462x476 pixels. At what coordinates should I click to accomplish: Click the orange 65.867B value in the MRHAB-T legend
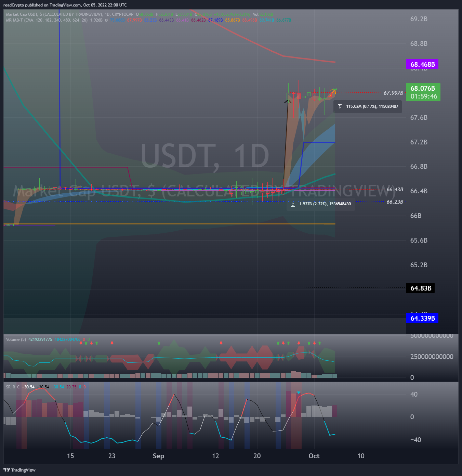click(233, 20)
